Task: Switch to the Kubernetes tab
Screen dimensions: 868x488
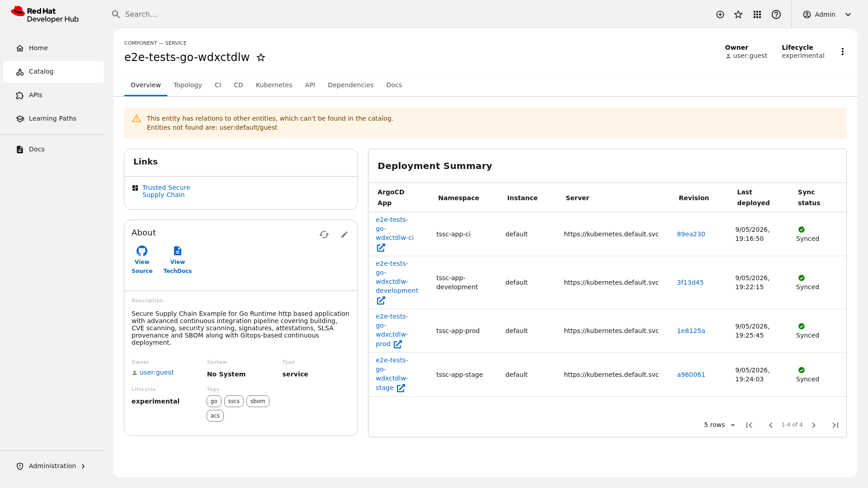Action: click(274, 85)
